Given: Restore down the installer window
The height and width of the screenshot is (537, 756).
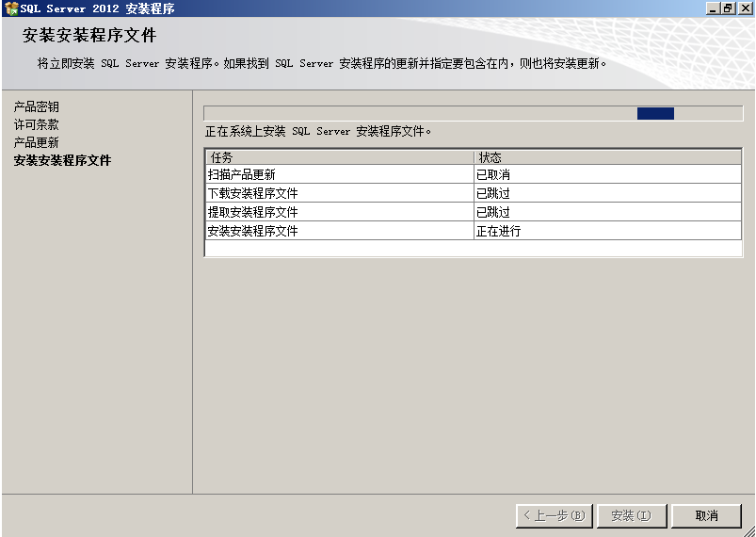Looking at the screenshot, I should pos(727,8).
